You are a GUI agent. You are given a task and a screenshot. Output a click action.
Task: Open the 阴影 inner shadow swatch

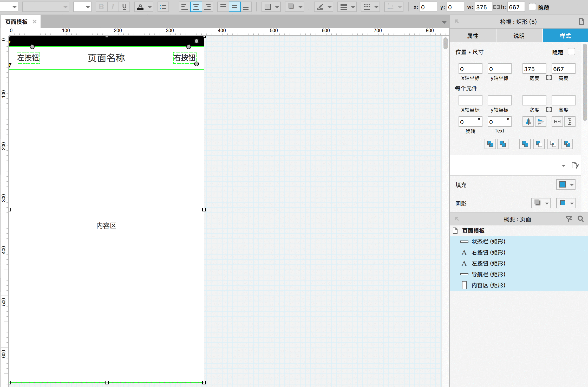click(566, 203)
